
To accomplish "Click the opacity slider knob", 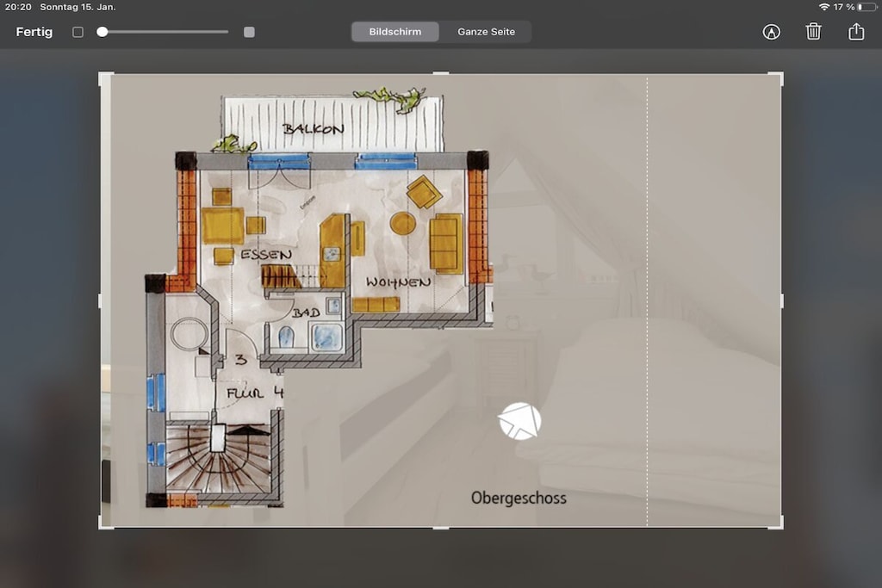I will tap(102, 32).
